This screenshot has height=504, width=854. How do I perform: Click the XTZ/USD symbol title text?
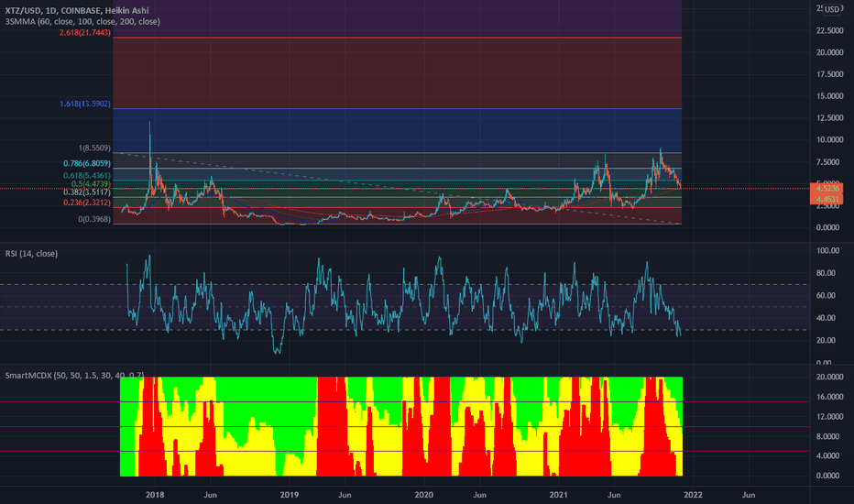[x=77, y=10]
